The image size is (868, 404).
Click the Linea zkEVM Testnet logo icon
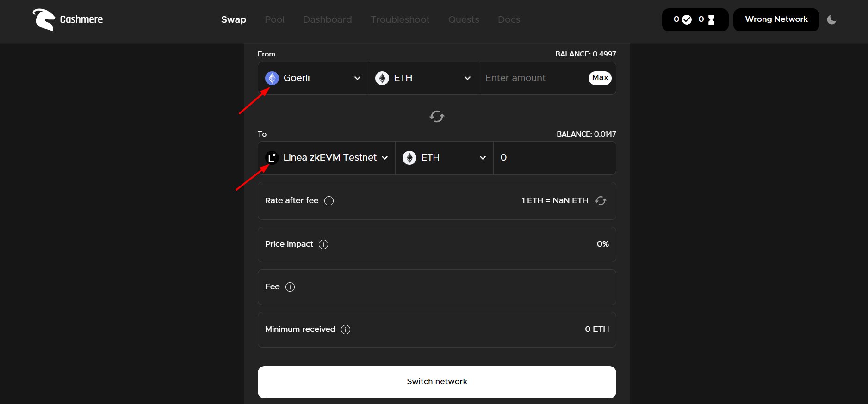pyautogui.click(x=272, y=158)
